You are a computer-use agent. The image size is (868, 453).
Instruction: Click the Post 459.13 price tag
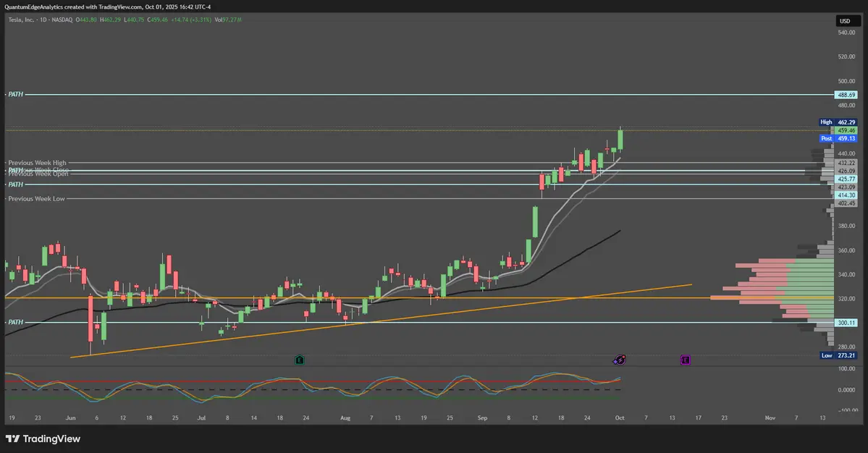click(x=838, y=138)
